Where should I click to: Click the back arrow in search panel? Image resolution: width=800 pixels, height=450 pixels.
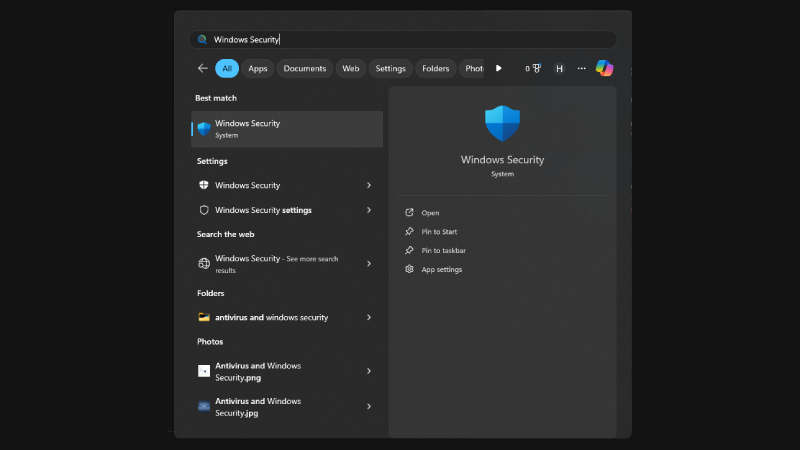[x=203, y=68]
